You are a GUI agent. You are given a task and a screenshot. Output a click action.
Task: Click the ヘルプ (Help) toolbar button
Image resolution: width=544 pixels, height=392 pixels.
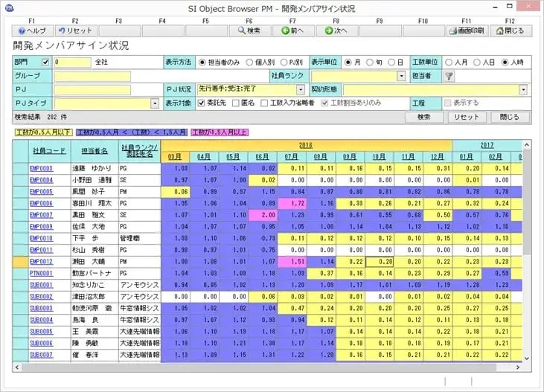tap(31, 31)
